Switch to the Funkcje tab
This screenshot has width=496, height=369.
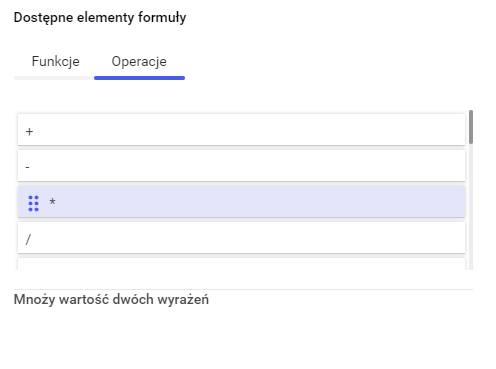click(56, 61)
